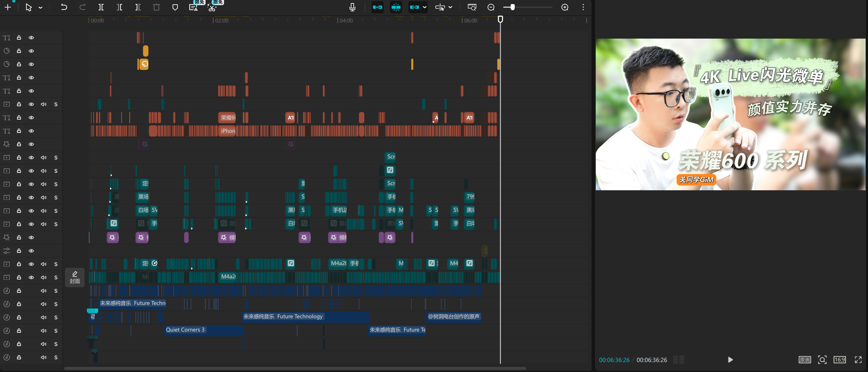Trim clip right of the playhead
The image size is (868, 372).
(x=138, y=7)
